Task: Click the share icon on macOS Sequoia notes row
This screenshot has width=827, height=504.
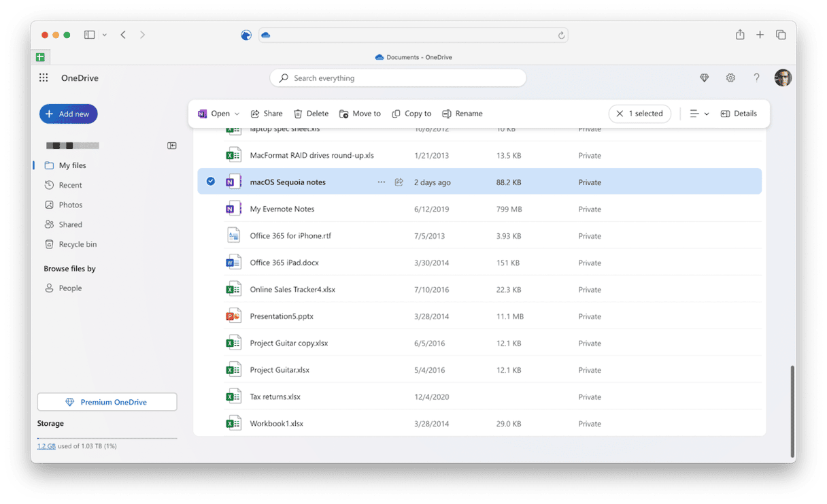Action: coord(399,182)
